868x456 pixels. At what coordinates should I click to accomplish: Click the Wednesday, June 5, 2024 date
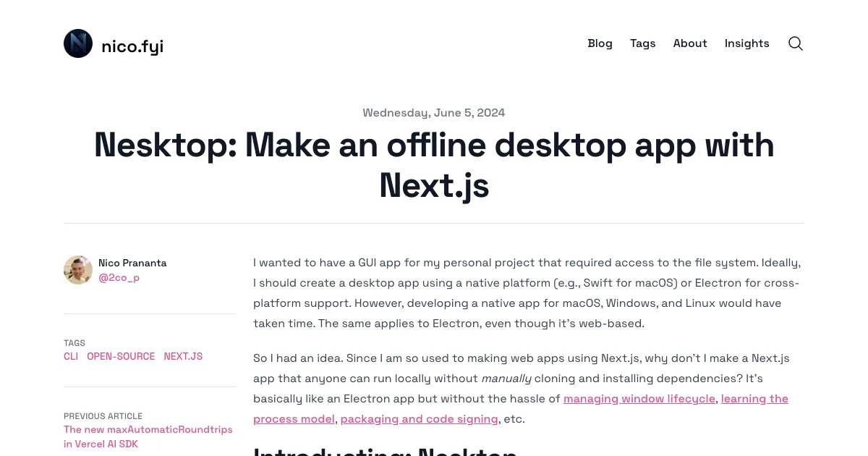click(x=433, y=113)
